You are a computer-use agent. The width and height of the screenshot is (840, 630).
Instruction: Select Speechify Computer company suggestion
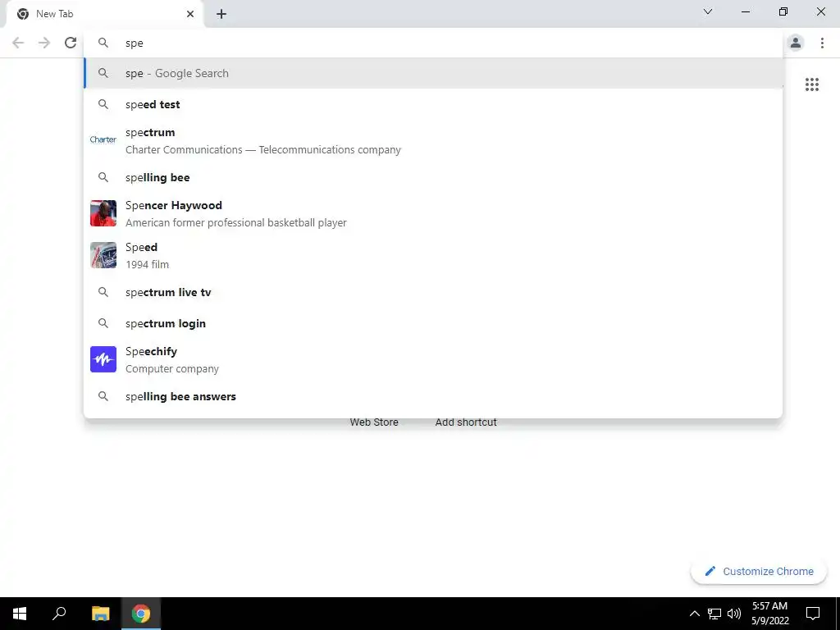433,359
